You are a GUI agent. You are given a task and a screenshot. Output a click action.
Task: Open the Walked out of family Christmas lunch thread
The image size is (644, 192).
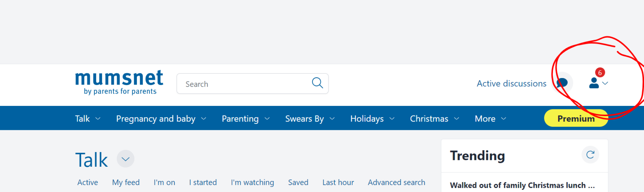[522, 185]
